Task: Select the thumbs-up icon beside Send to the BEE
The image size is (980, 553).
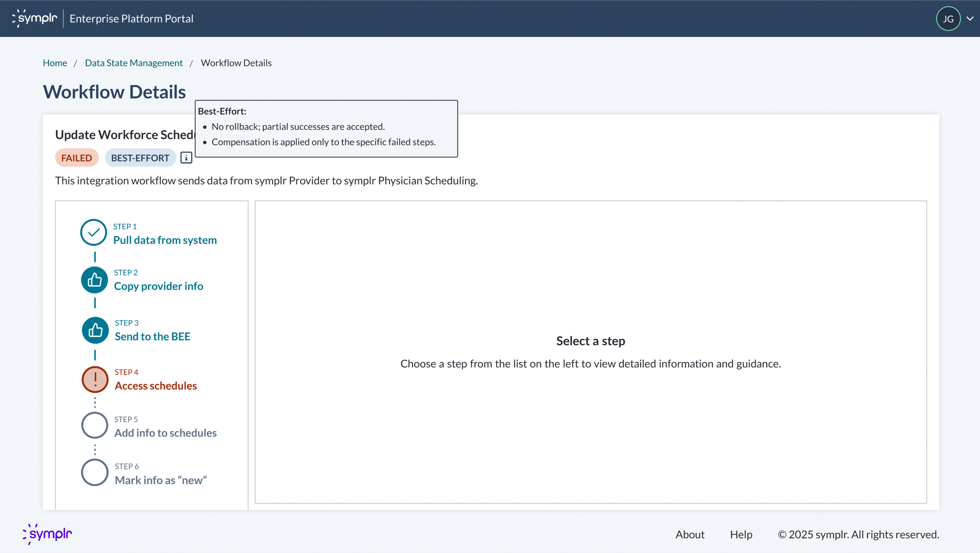Action: (95, 330)
